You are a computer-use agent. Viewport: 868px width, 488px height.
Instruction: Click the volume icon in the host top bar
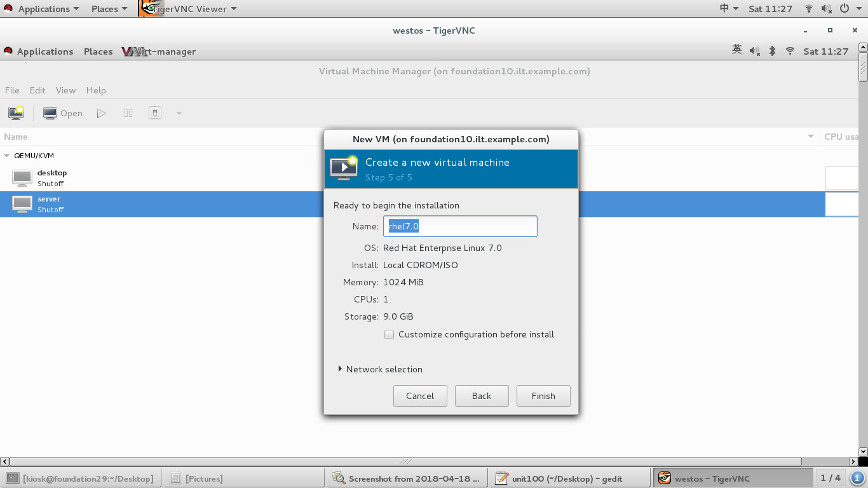(x=827, y=9)
